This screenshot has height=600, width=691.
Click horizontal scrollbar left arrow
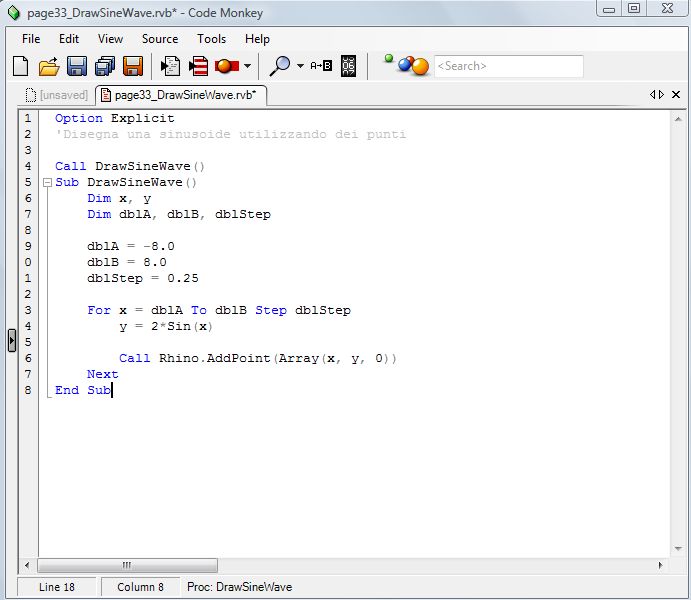(x=27, y=565)
